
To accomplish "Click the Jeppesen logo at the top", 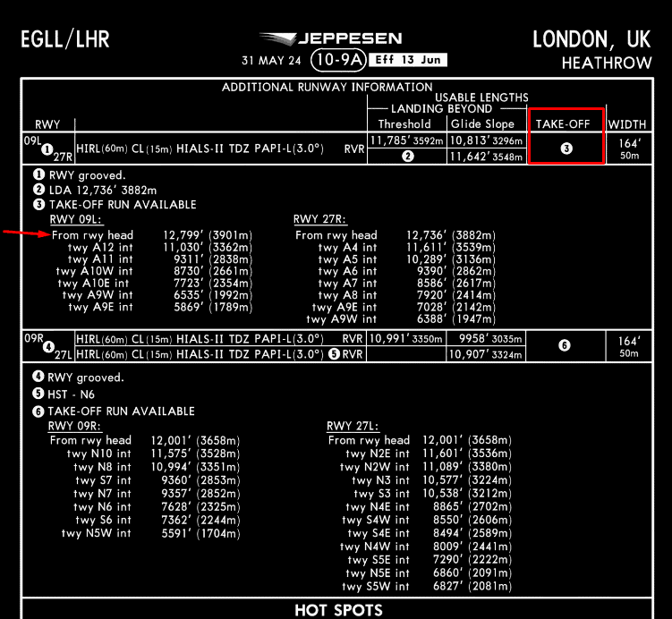I will (x=330, y=39).
